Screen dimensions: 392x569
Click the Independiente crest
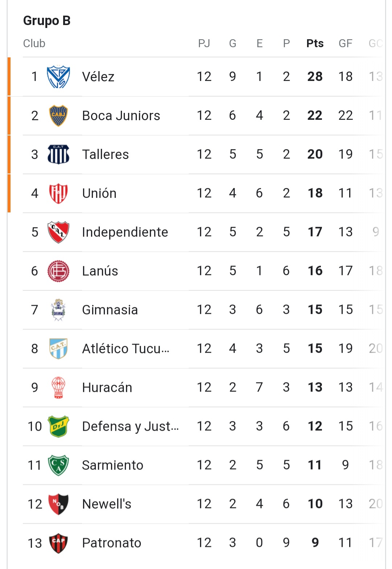tap(58, 232)
